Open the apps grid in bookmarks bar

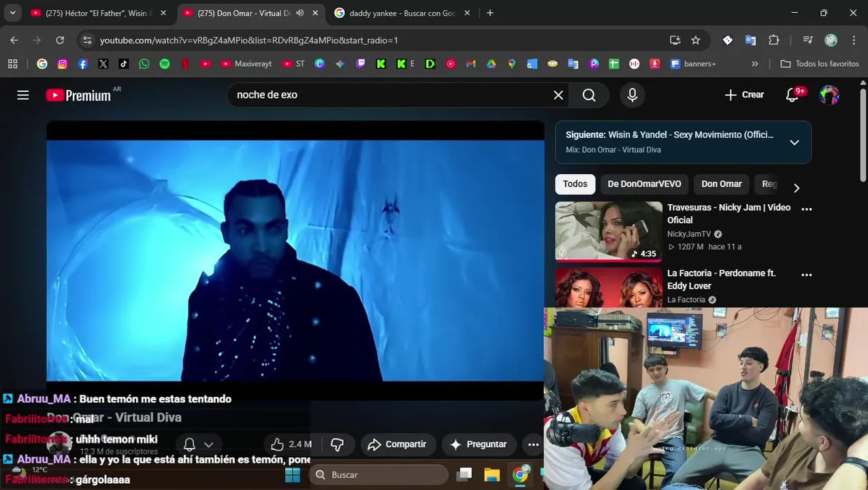click(x=12, y=64)
